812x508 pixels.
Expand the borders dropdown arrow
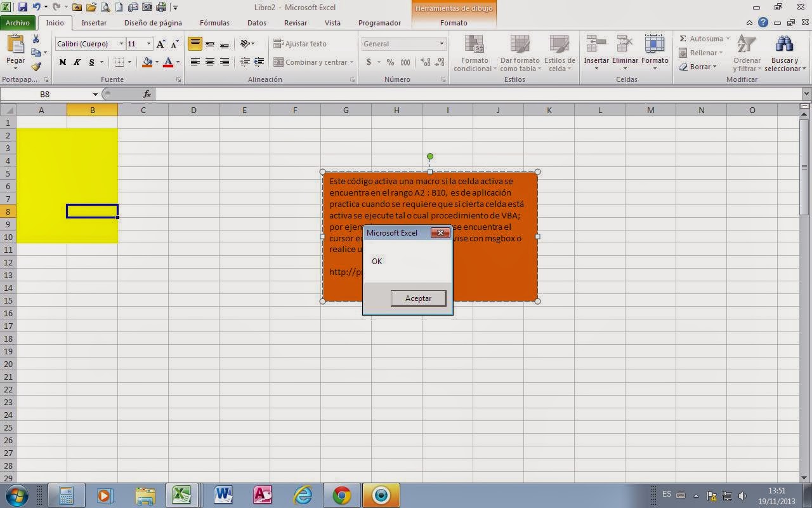click(x=129, y=62)
